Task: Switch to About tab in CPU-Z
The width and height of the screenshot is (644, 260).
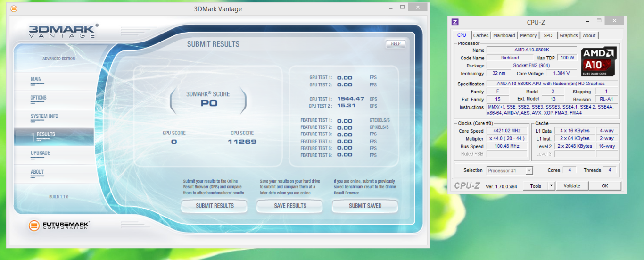Action: pyautogui.click(x=589, y=35)
